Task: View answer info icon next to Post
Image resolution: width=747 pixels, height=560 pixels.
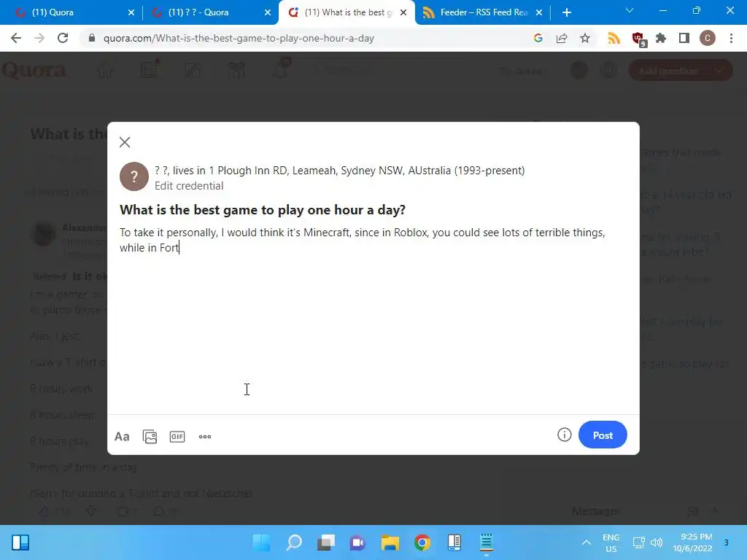Action: coord(564,435)
